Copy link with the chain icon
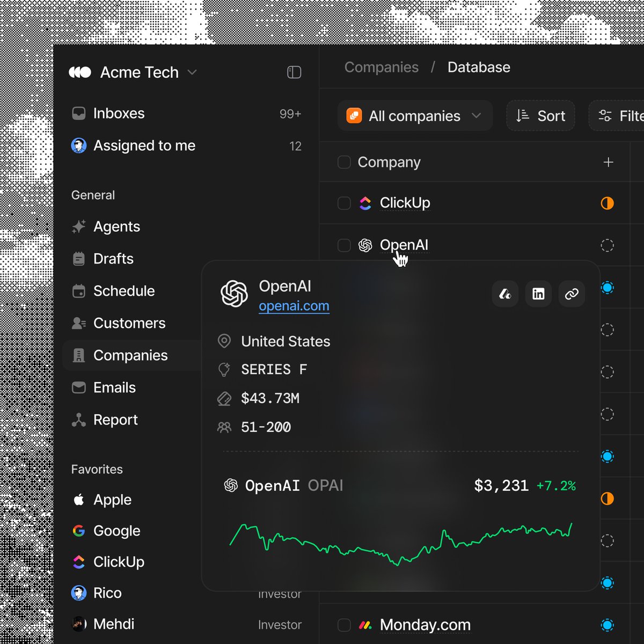 click(572, 294)
